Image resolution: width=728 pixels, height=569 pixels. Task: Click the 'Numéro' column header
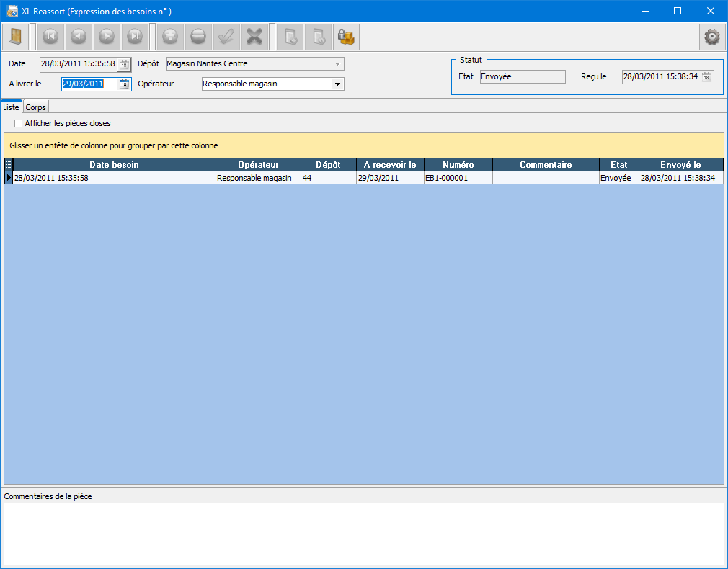pos(458,165)
